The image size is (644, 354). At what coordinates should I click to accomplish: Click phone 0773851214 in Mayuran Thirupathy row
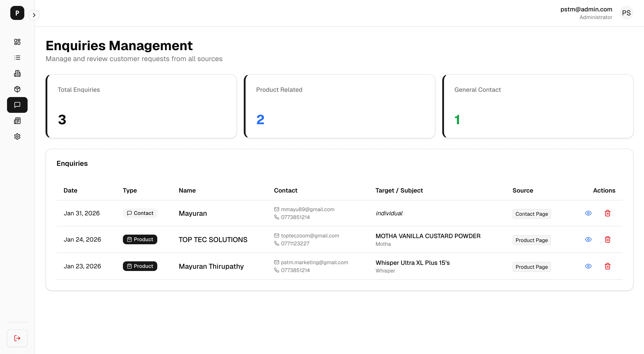(x=295, y=270)
